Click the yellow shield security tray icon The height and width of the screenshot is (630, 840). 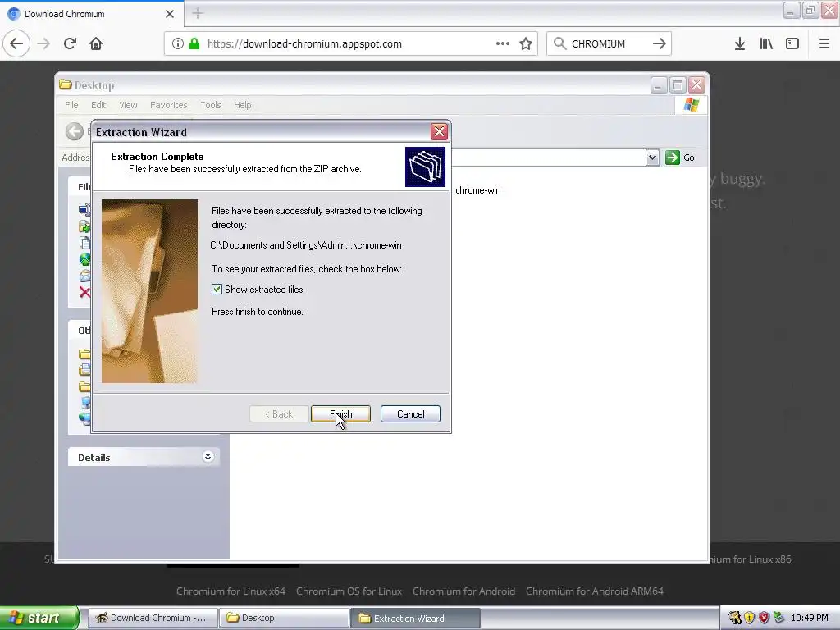click(749, 618)
